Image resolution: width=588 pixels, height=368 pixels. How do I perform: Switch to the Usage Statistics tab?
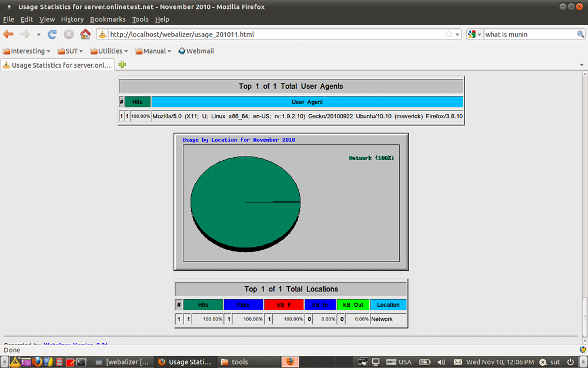click(x=58, y=65)
